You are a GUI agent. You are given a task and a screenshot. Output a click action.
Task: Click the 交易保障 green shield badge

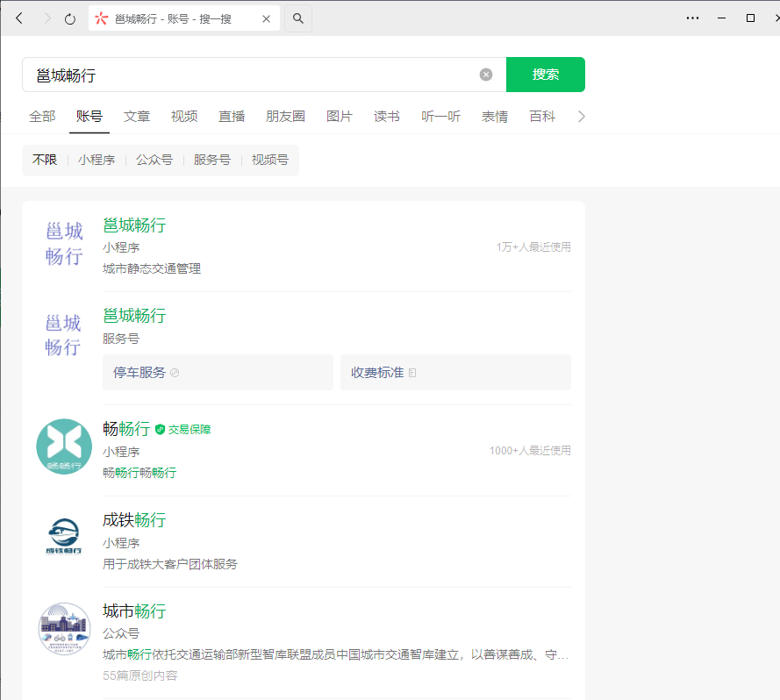pyautogui.click(x=182, y=429)
